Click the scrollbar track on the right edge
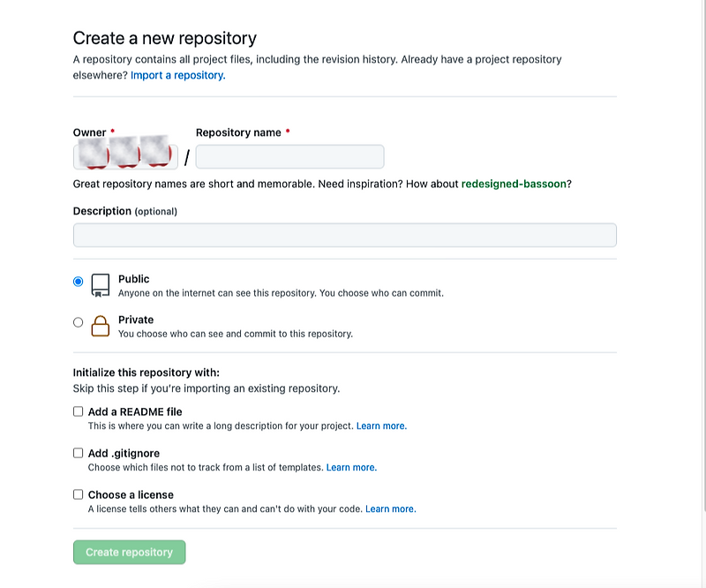 (702, 291)
